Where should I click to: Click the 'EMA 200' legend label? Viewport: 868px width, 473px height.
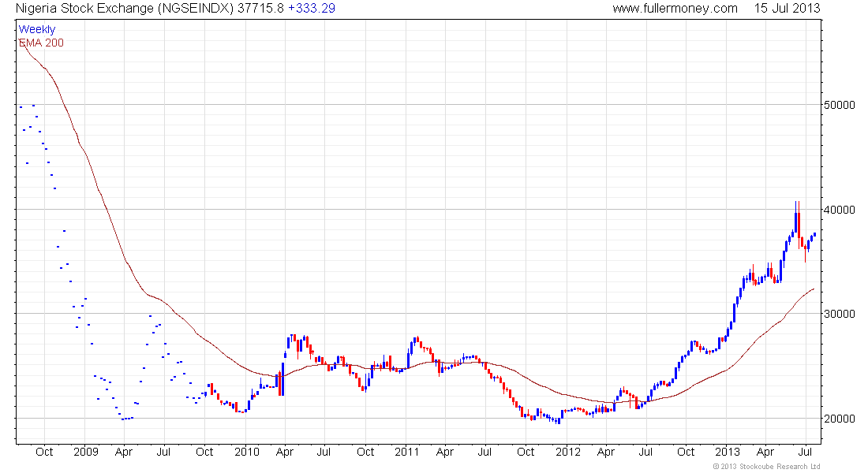(x=42, y=43)
